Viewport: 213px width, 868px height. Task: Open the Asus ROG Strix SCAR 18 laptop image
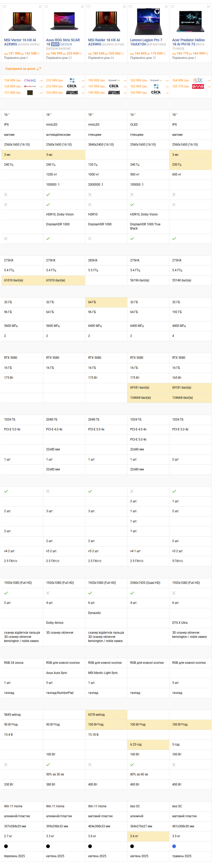tap(64, 22)
